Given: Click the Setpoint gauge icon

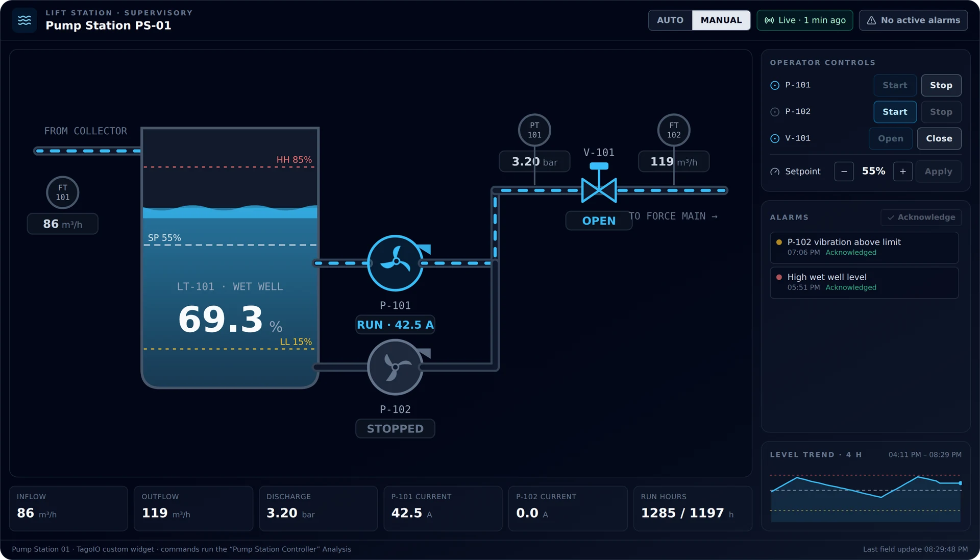Looking at the screenshot, I should click(775, 172).
